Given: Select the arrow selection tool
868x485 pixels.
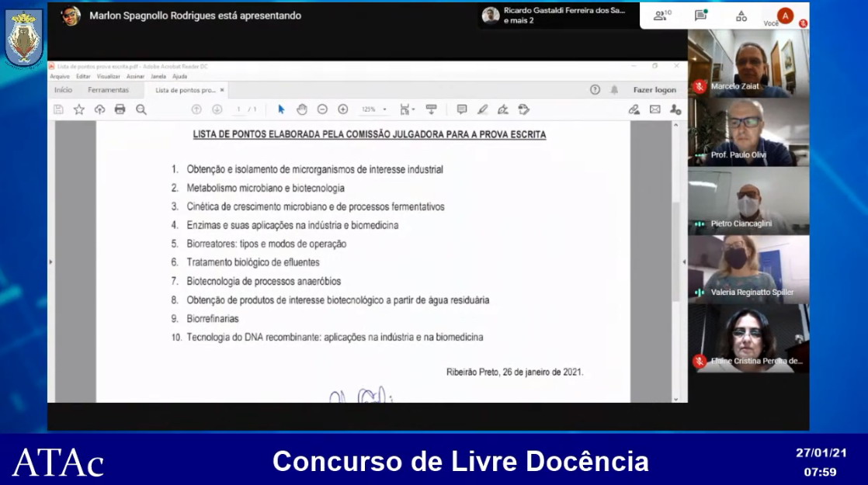Looking at the screenshot, I should (281, 109).
